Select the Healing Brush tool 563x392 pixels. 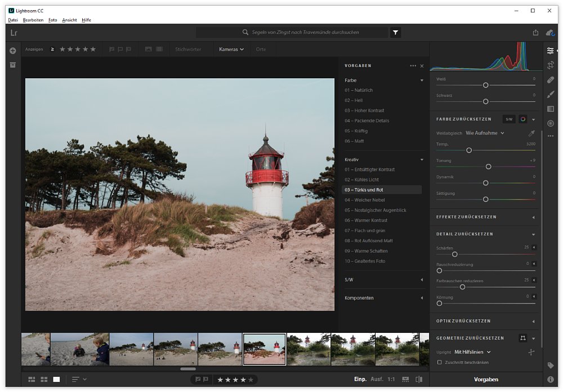coord(551,80)
